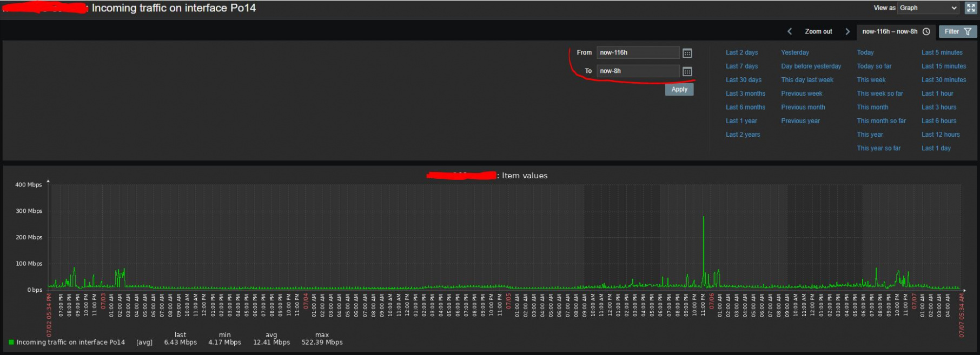Select Last 6 months range
Image resolution: width=980 pixels, height=355 pixels.
click(745, 107)
